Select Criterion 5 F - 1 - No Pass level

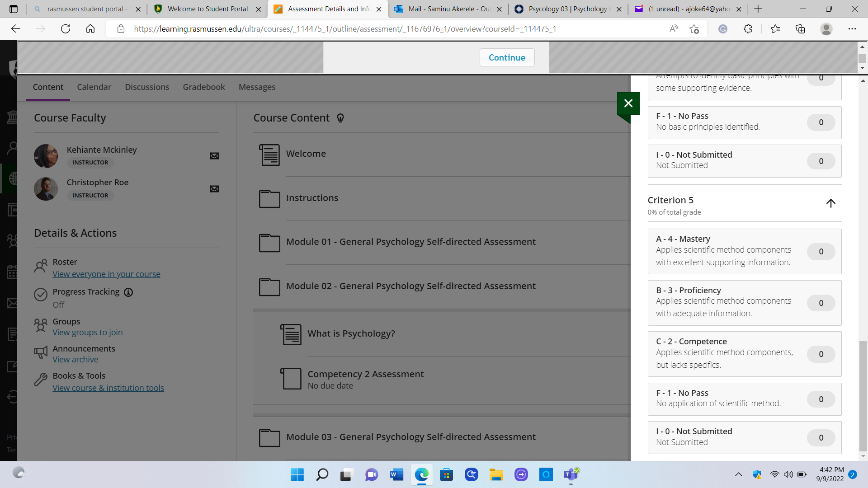tap(744, 399)
